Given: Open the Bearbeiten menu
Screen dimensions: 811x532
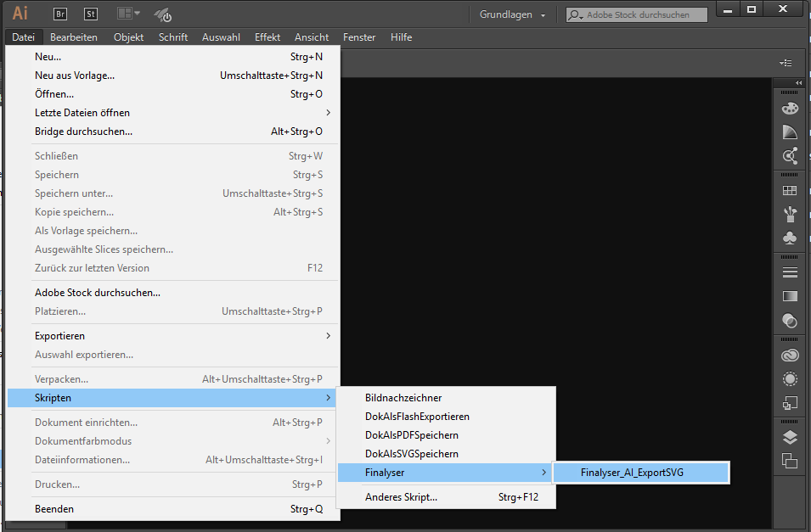Looking at the screenshot, I should tap(73, 37).
